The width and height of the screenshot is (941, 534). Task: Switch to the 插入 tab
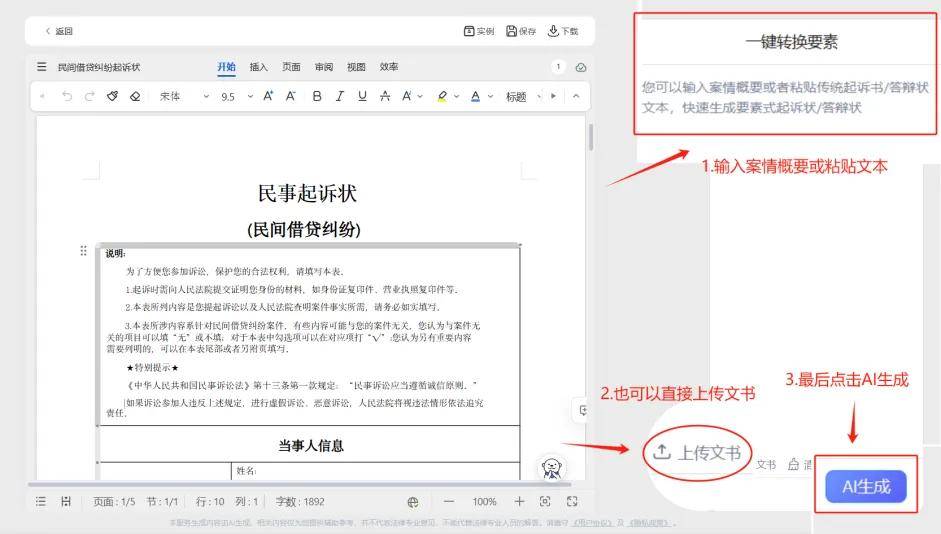point(258,67)
